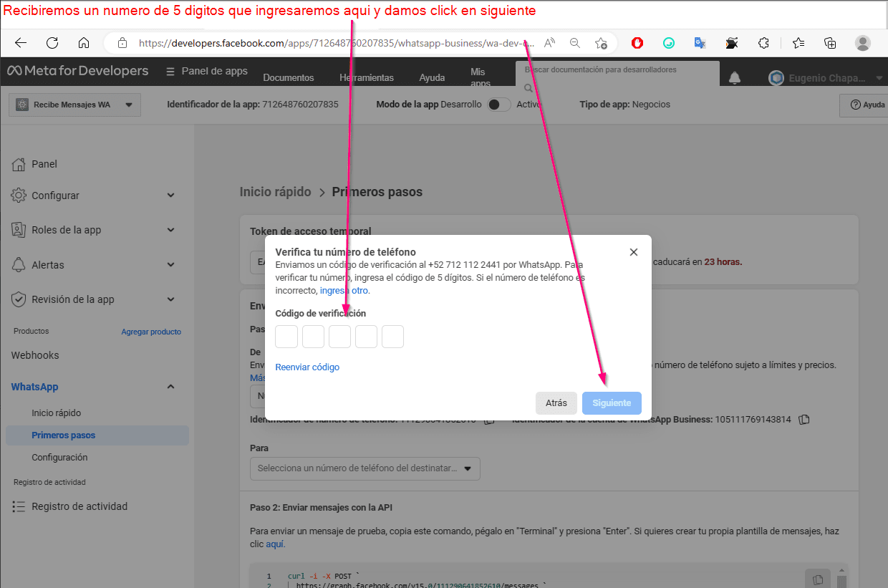Open the Registro de actividad list icon
Viewport: 888px width, 588px height.
tap(19, 506)
